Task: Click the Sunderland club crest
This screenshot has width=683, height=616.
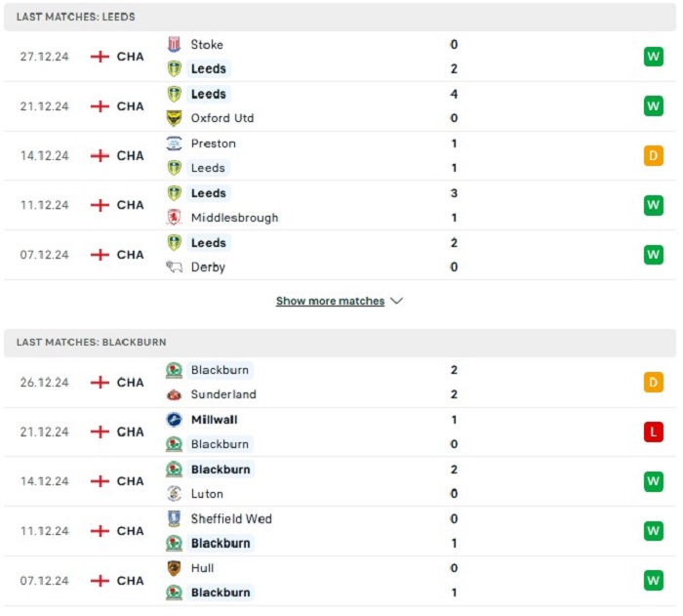Action: pos(175,394)
